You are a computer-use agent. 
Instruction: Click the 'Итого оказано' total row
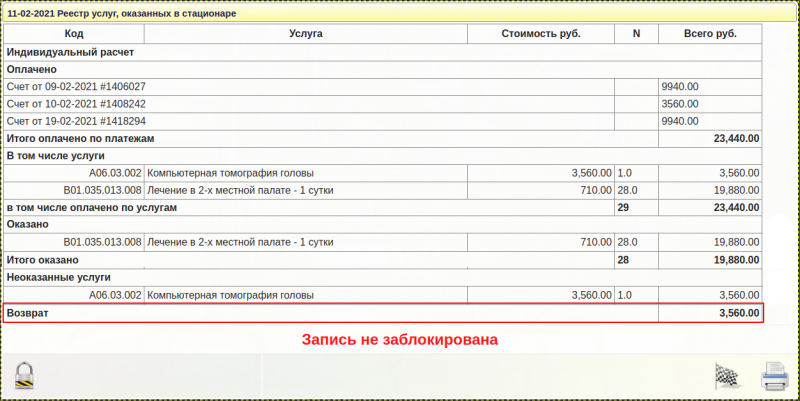(x=43, y=260)
